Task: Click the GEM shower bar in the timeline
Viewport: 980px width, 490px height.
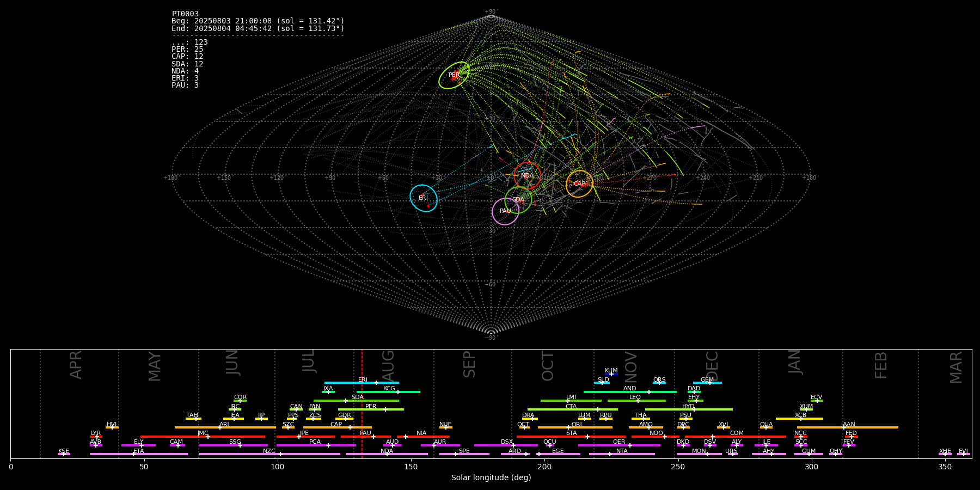Action: coord(707,383)
